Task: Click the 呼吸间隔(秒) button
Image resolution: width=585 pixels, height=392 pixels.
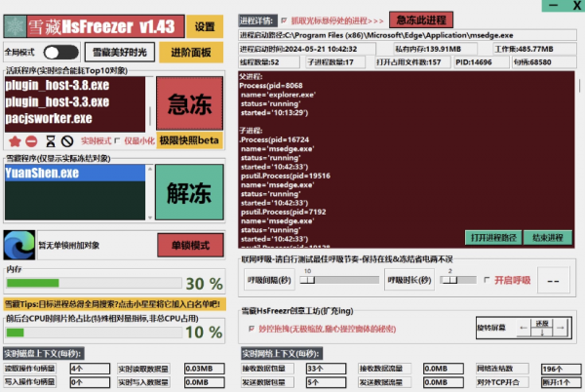Action: pos(269,280)
